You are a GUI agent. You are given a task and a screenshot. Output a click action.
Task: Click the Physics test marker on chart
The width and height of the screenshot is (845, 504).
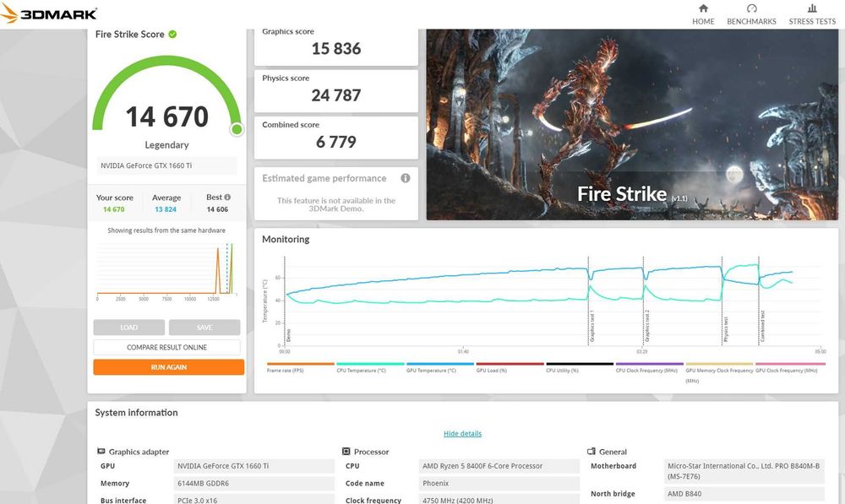pyautogui.click(x=725, y=329)
